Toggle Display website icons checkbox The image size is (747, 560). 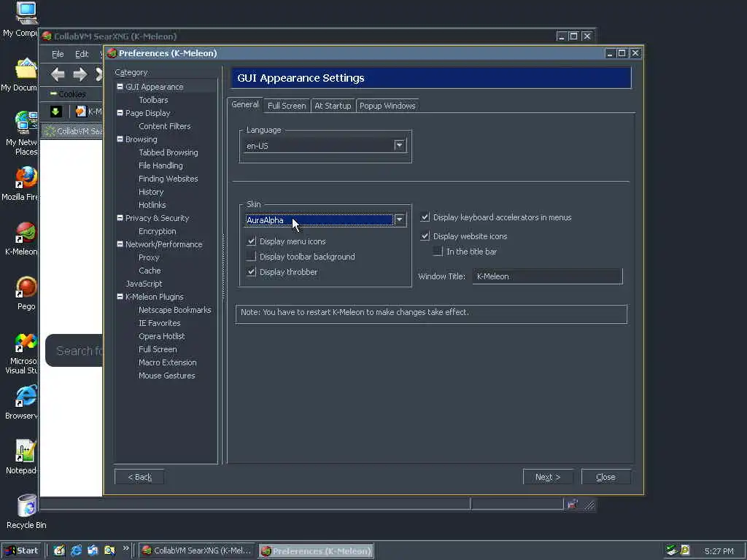pyautogui.click(x=425, y=236)
